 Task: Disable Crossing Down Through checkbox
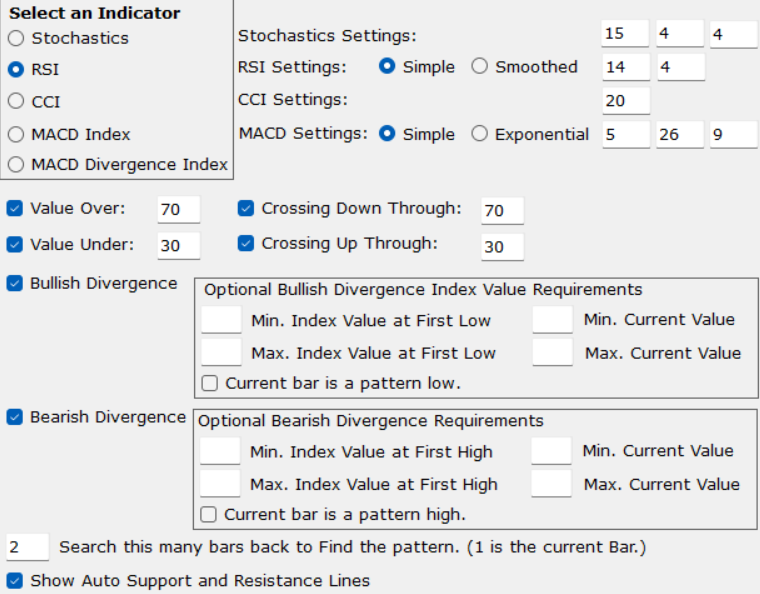click(x=246, y=209)
